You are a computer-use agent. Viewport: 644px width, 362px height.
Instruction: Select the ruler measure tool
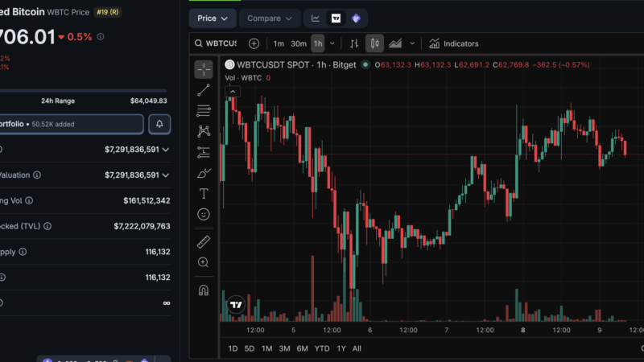204,242
